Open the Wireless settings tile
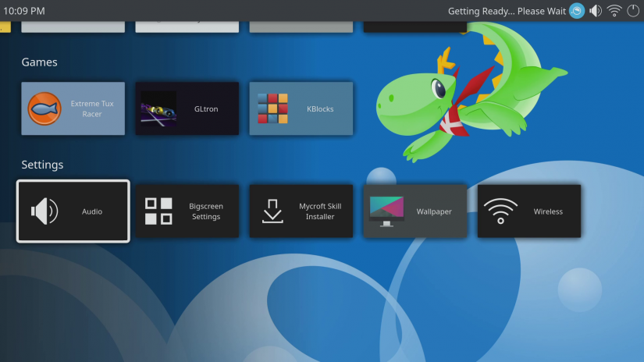Image resolution: width=644 pixels, height=362 pixels. point(529,211)
